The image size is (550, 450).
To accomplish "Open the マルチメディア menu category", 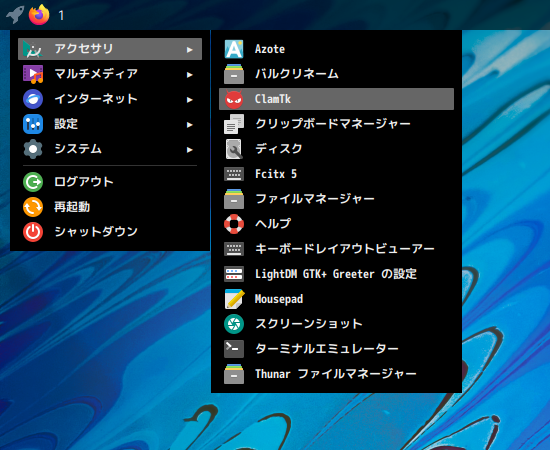I will pyautogui.click(x=110, y=74).
